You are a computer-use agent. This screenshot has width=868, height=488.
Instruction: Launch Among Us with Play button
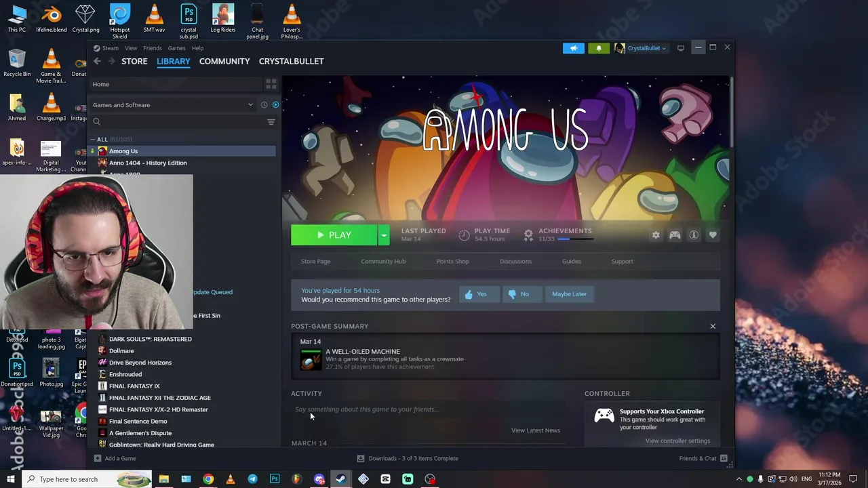[334, 235]
